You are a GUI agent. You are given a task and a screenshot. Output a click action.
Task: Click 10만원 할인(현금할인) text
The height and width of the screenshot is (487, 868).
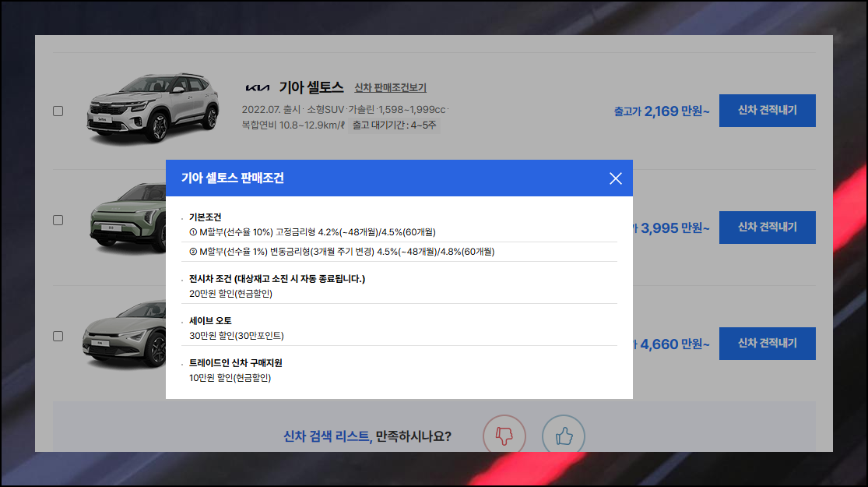[230, 378]
